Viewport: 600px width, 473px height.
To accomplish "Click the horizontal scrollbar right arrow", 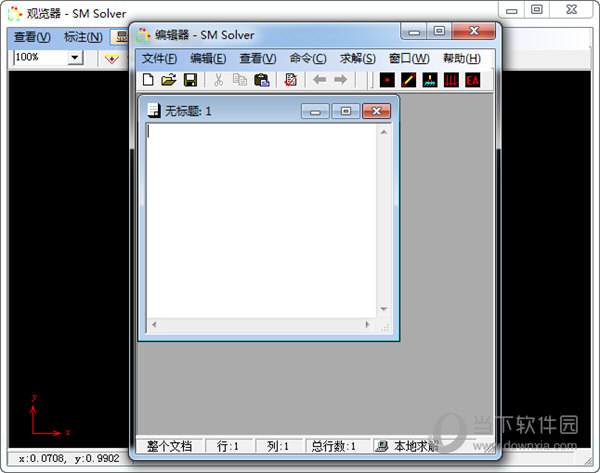I will click(x=367, y=325).
